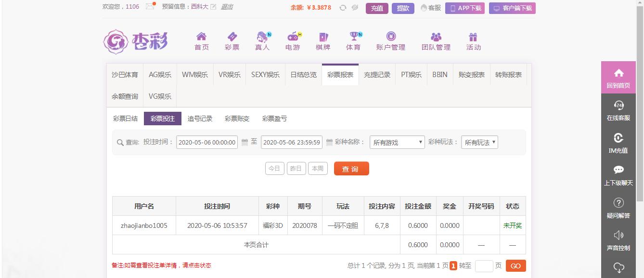644x278 pixels.
Task: Click the 未开奖 status link
Action: [x=512, y=225]
